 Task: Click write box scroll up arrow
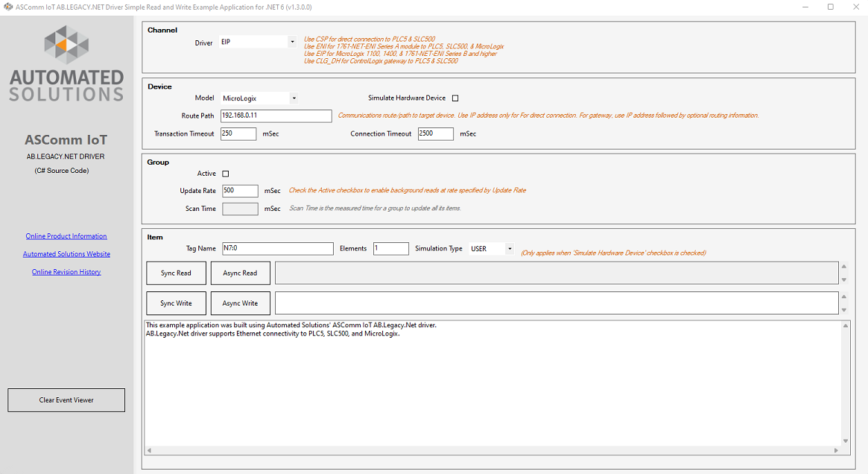(844, 297)
